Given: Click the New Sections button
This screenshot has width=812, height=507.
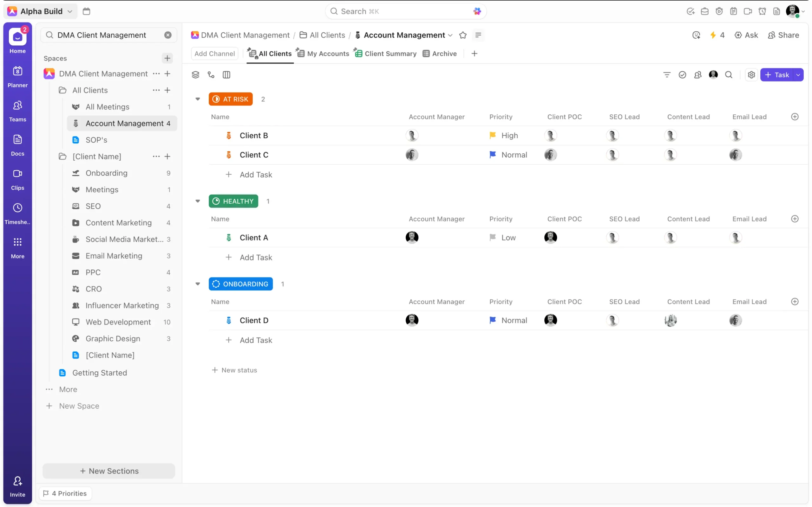Looking at the screenshot, I should [109, 471].
